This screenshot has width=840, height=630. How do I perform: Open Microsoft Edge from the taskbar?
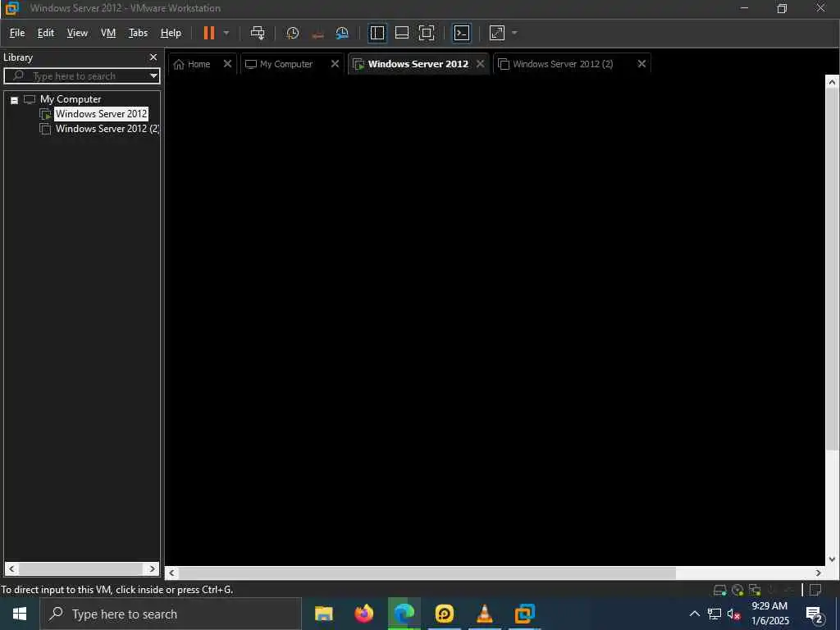(x=404, y=614)
